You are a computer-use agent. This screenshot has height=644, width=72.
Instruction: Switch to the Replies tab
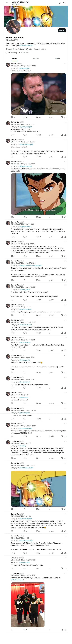pos(36,58)
